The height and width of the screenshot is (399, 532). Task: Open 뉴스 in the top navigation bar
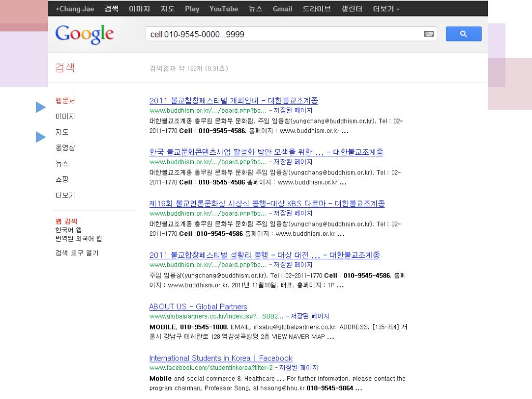[255, 9]
